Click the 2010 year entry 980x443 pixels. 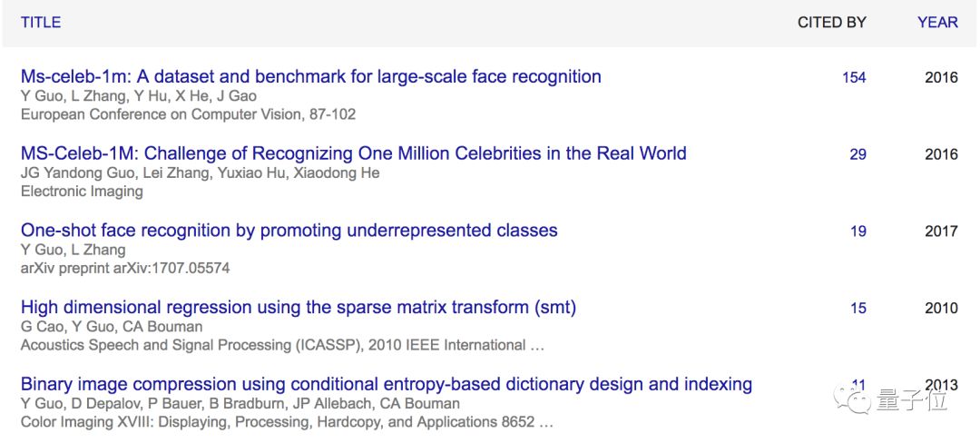pos(941,309)
